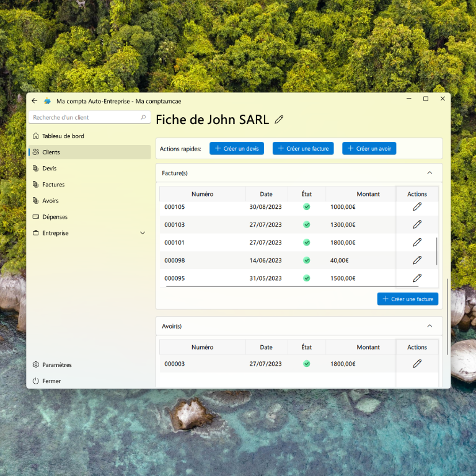Click Créer un avoir quick action
The width and height of the screenshot is (476, 476).
coord(369,149)
